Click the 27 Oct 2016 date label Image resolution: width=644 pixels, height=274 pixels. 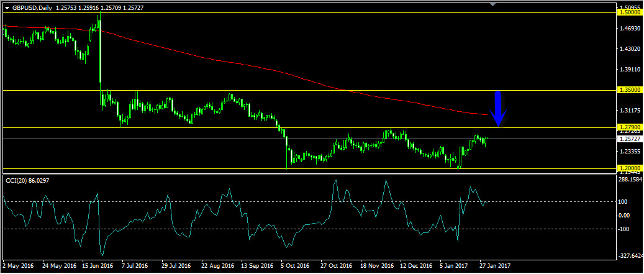click(x=337, y=266)
